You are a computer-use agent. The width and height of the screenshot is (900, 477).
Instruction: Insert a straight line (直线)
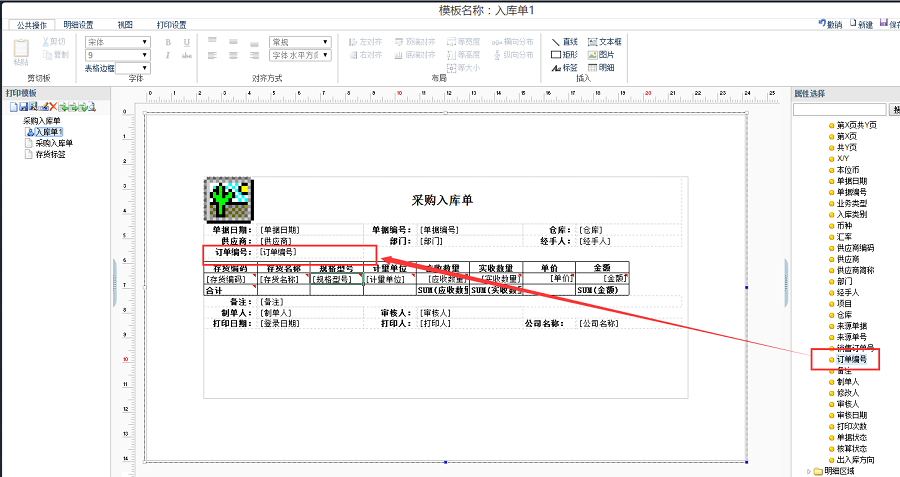(x=564, y=42)
